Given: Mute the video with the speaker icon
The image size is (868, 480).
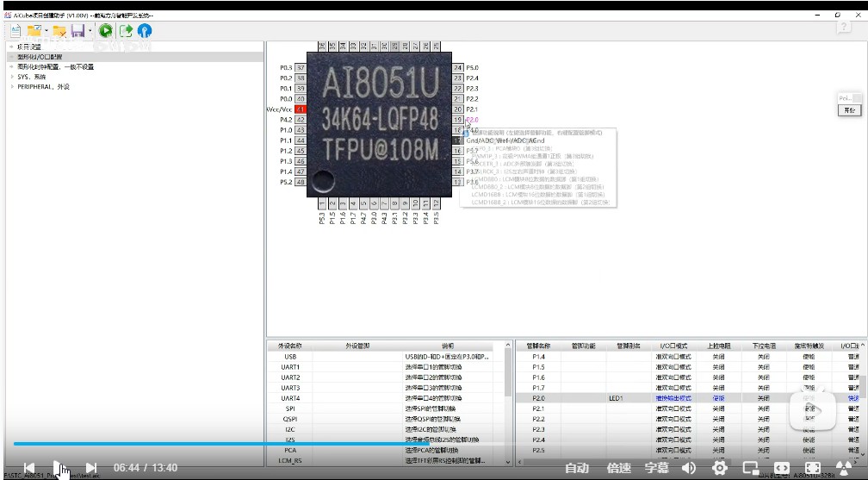Looking at the screenshot, I should click(689, 468).
